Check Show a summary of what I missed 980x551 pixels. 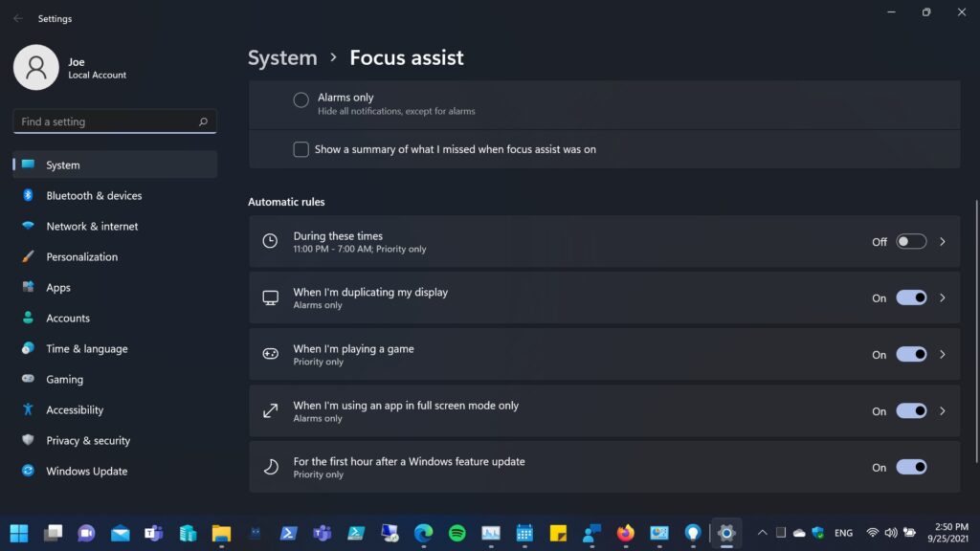301,149
